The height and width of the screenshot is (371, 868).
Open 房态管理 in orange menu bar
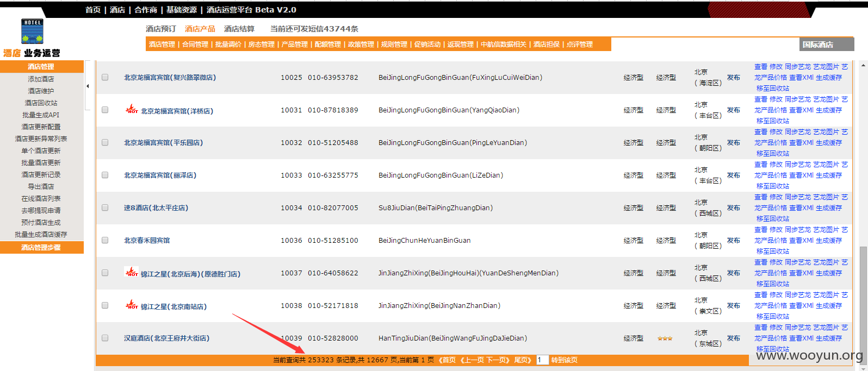(262, 45)
